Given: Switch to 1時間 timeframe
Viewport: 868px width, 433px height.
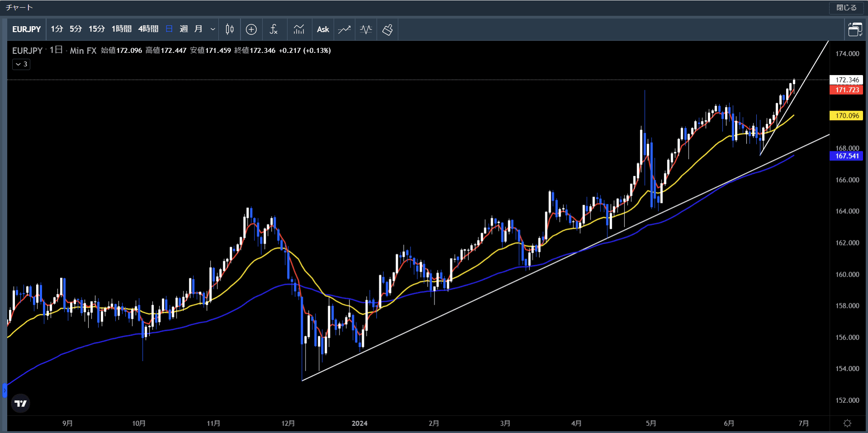Looking at the screenshot, I should click(x=122, y=29).
